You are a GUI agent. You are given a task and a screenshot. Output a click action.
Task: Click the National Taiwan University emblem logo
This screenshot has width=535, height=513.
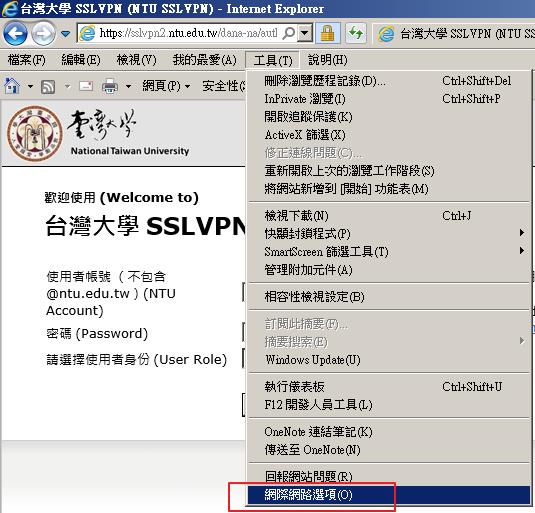pos(35,133)
